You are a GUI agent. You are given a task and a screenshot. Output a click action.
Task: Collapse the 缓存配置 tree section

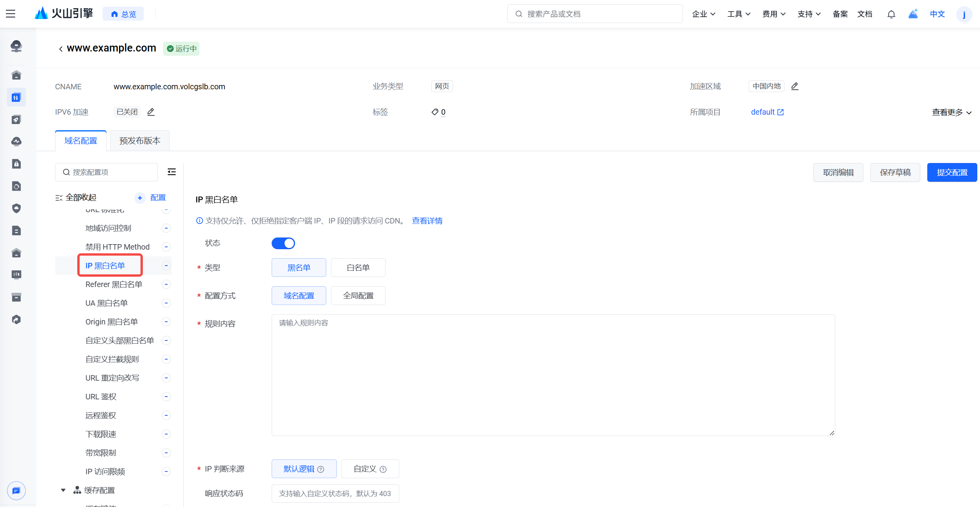[x=63, y=490]
